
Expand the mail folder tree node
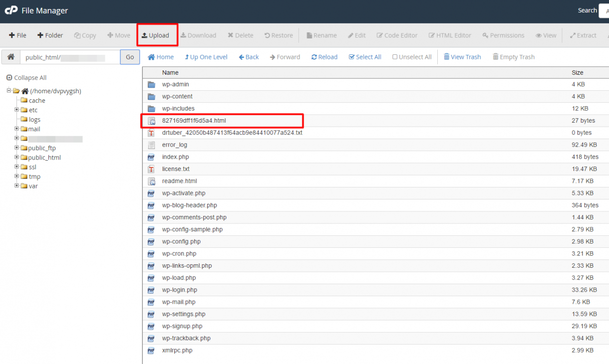point(16,129)
